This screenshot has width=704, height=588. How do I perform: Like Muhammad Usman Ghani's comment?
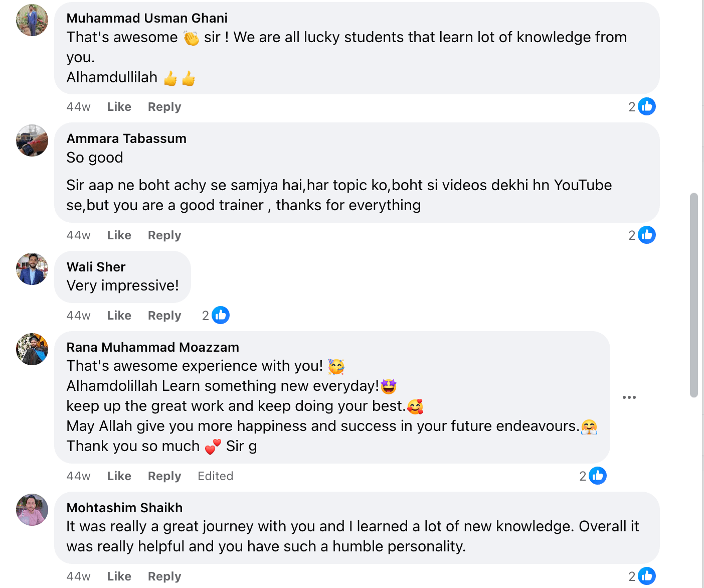[119, 107]
